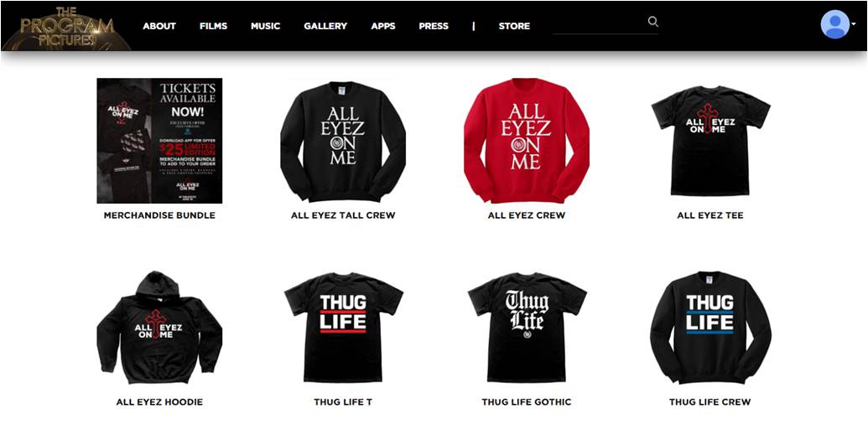Open the Apps menu item

pyautogui.click(x=383, y=26)
